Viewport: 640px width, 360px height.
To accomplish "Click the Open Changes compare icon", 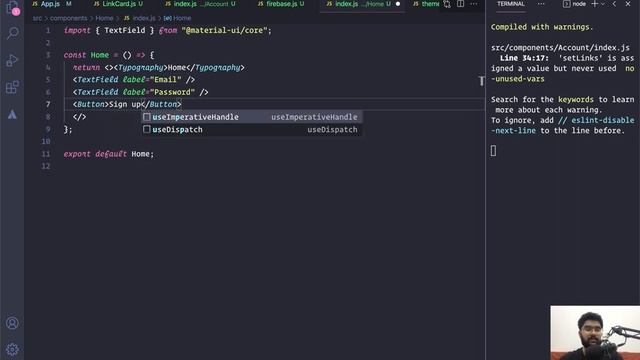I will point(447,4).
